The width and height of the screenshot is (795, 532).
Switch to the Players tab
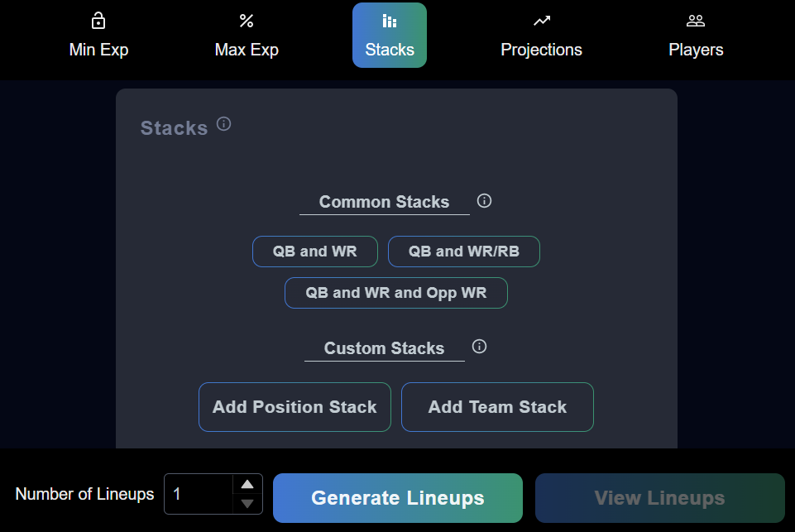[x=696, y=35]
